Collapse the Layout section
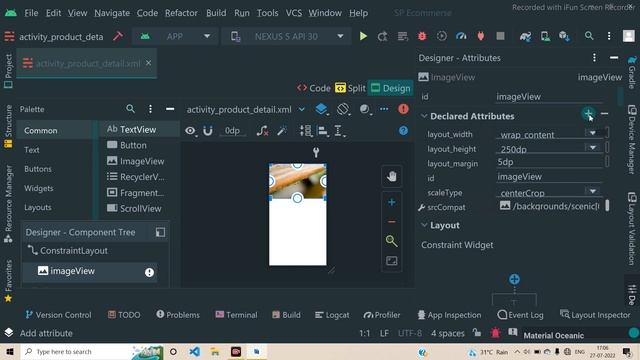640x360 pixels. [424, 225]
